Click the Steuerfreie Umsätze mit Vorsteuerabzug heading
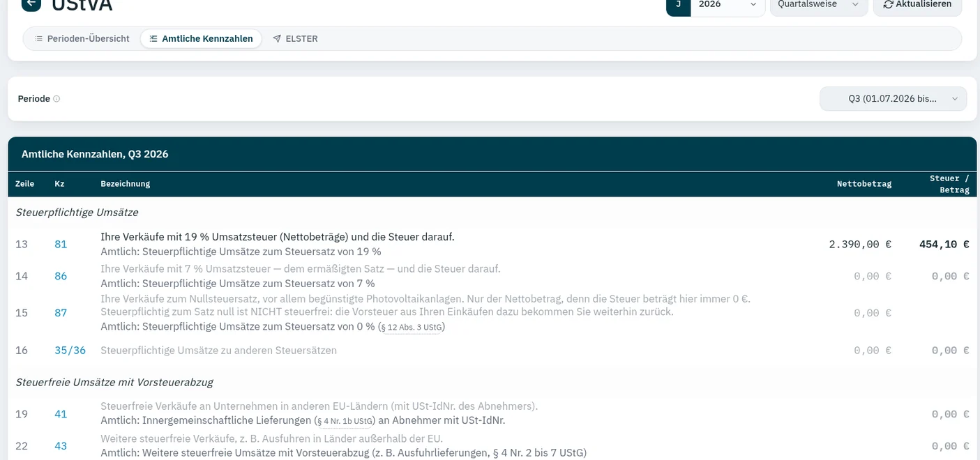 pos(114,382)
